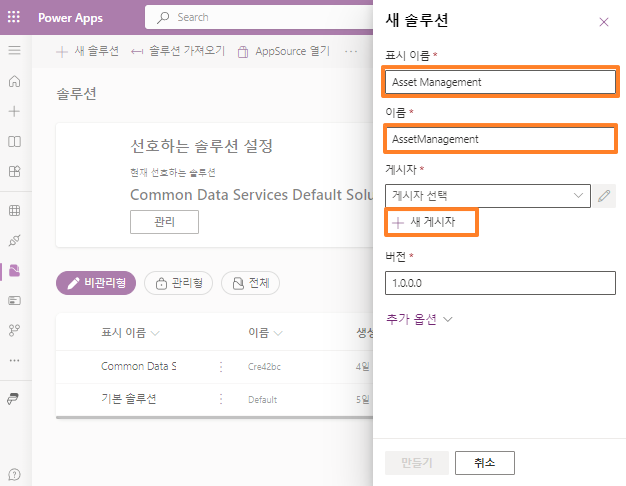This screenshot has height=486, width=626.
Task: Open Tables icon in left sidebar
Action: (14, 210)
